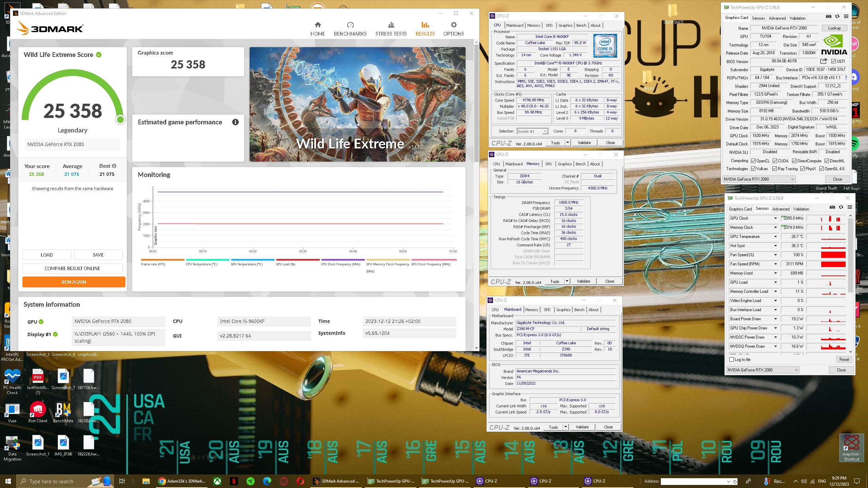The image size is (868, 488).
Task: Open the GPU selector dropdown in the GPU-Z Graphics Card window
Action: point(759,179)
